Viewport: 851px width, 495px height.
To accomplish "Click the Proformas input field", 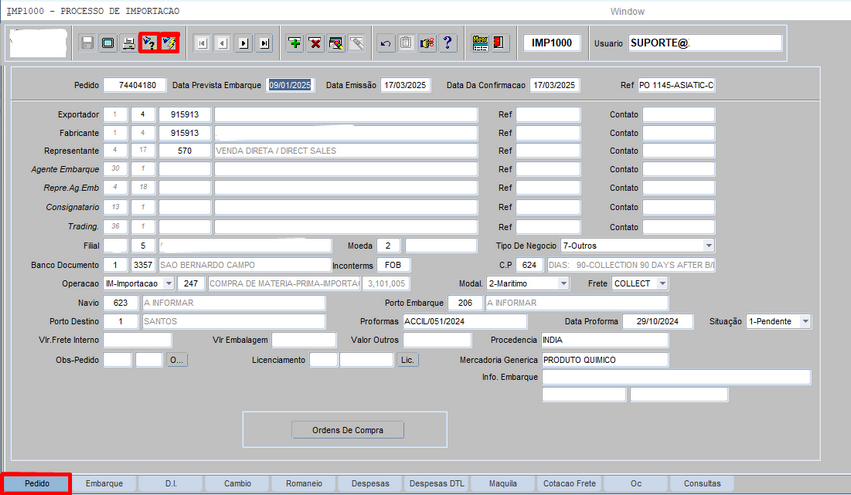I will [463, 321].
